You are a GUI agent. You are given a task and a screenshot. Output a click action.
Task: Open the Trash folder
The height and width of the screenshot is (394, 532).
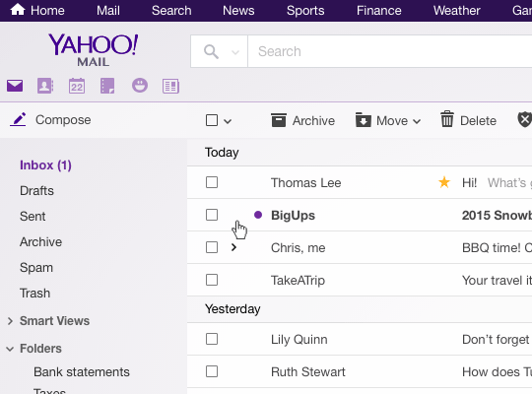pos(34,294)
